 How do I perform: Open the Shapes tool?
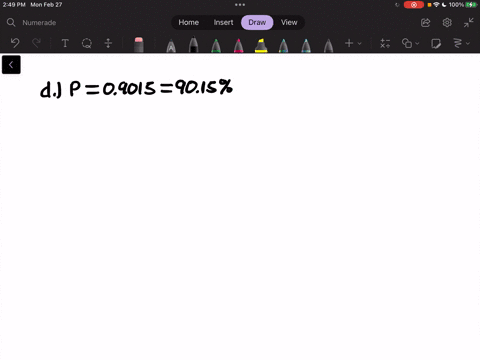pyautogui.click(x=407, y=43)
